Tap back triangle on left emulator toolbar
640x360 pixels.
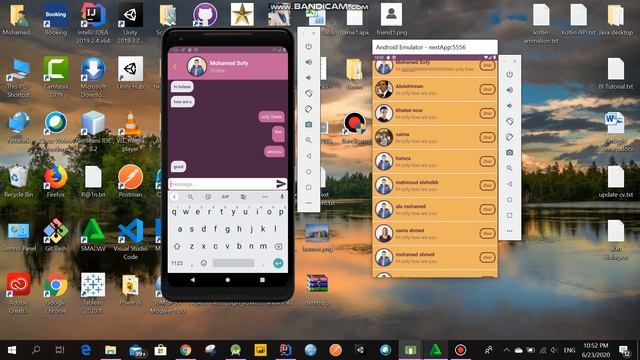pos(309,156)
